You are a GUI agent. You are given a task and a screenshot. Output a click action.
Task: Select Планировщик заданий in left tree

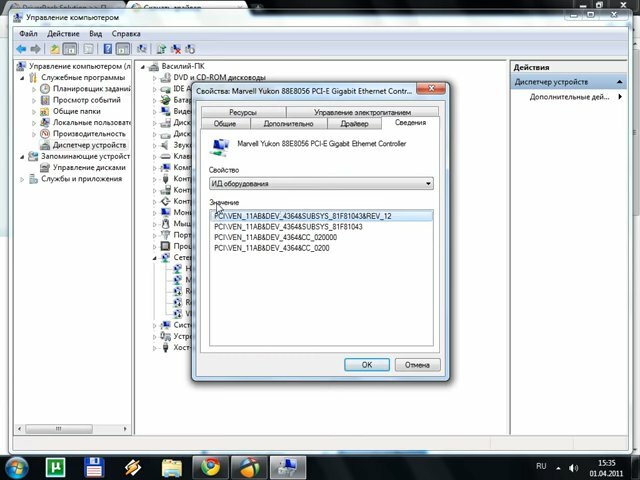pos(91,89)
